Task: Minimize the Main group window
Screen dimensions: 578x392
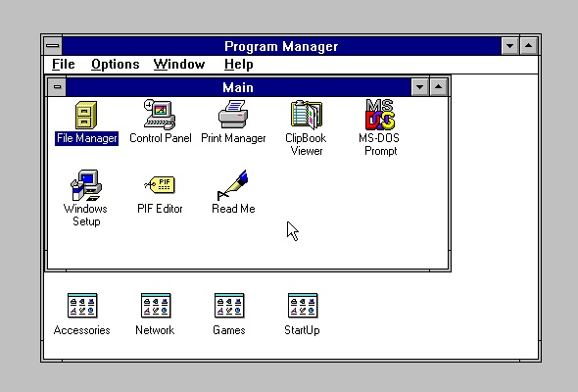Action: tap(419, 87)
